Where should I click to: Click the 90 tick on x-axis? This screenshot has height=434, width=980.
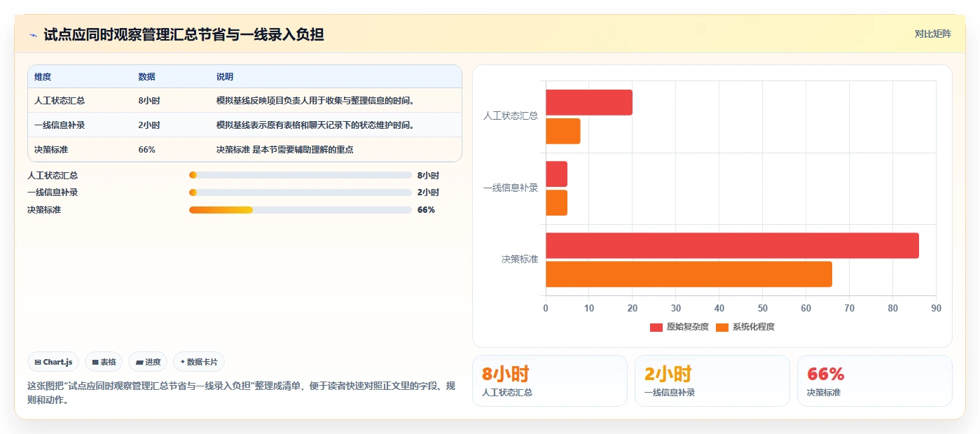[x=936, y=308]
